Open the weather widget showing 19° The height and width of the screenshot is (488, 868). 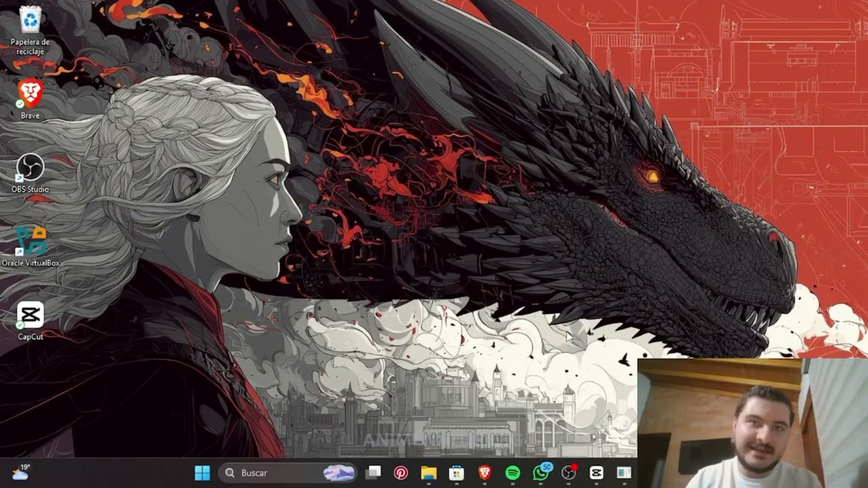click(20, 472)
